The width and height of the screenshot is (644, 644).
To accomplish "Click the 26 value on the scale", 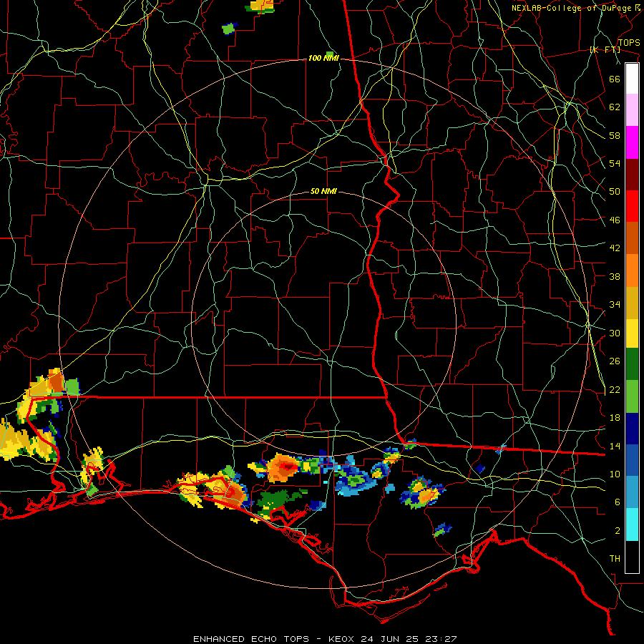I will 615,361.
